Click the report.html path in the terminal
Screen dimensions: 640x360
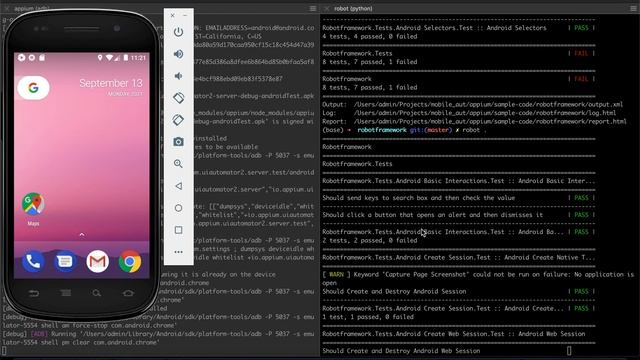pos(490,122)
